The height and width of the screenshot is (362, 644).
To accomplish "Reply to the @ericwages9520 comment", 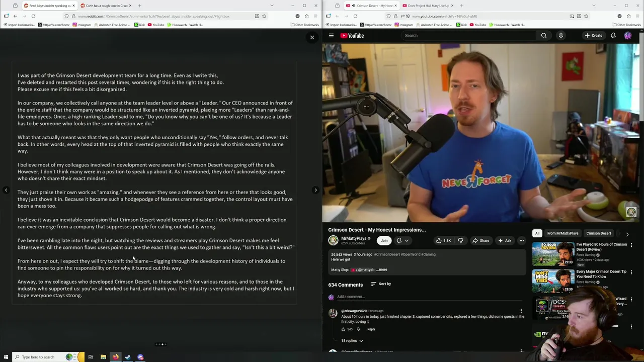I will (371, 329).
